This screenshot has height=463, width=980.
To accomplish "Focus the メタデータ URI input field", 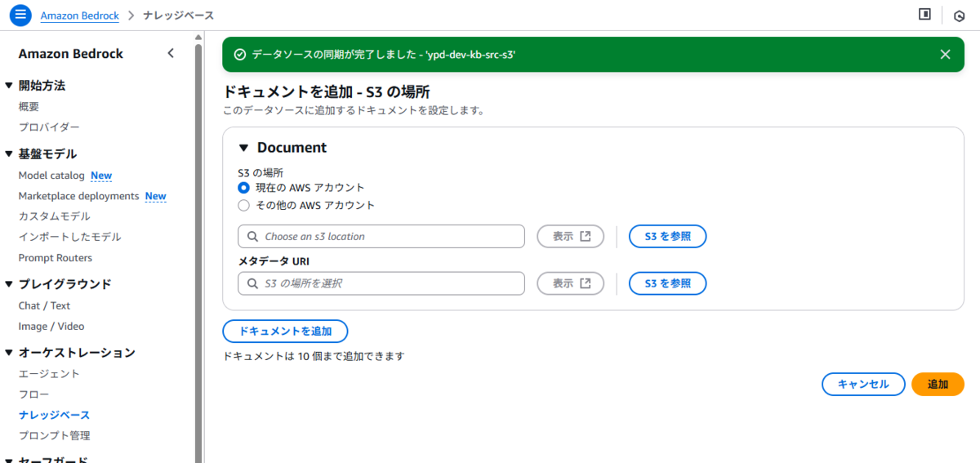I will click(x=381, y=283).
